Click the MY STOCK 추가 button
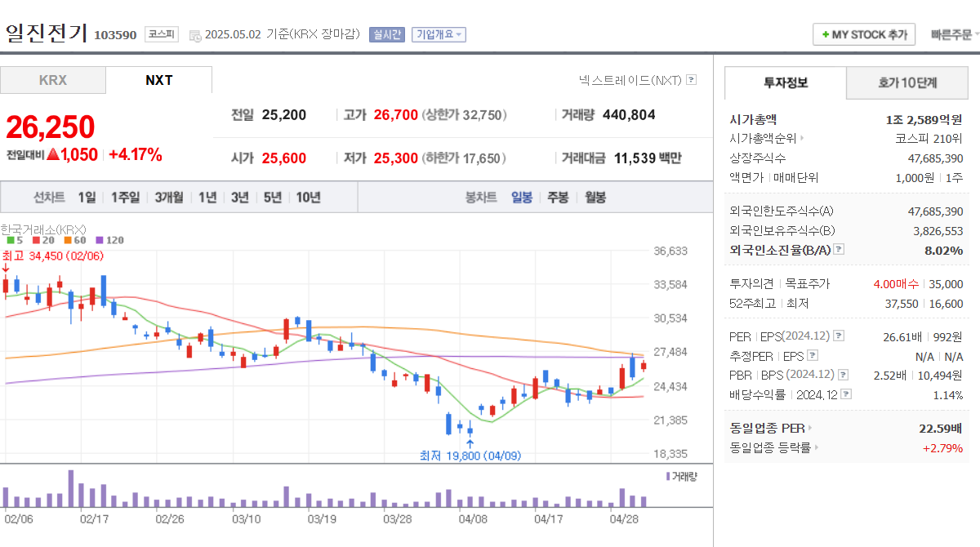The width and height of the screenshot is (980, 547). click(x=864, y=33)
